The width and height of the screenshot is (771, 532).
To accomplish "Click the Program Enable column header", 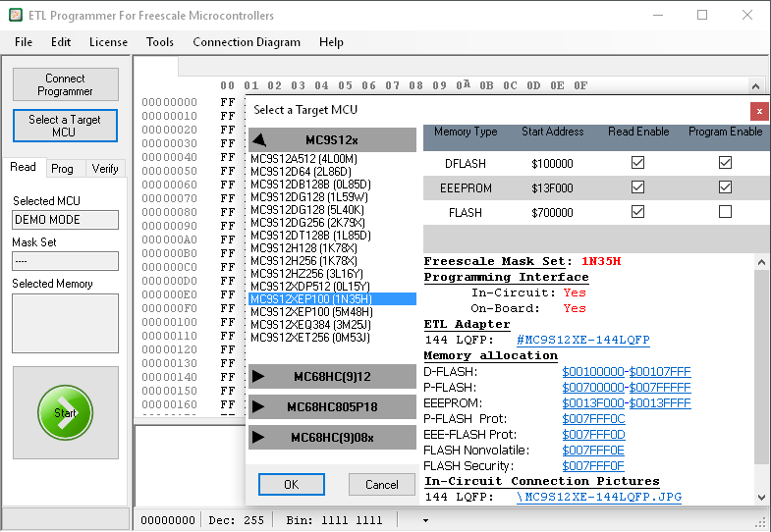I will (x=725, y=132).
